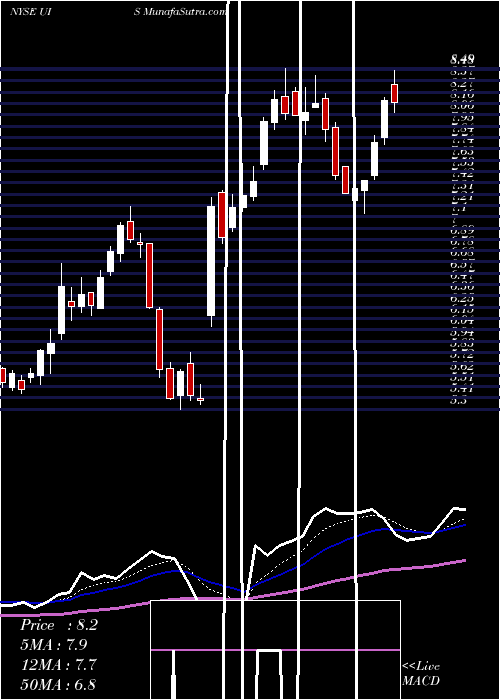Screen dimensions: 500x700
Task: Click the 5MA : 7.9 value
Action: [53, 645]
